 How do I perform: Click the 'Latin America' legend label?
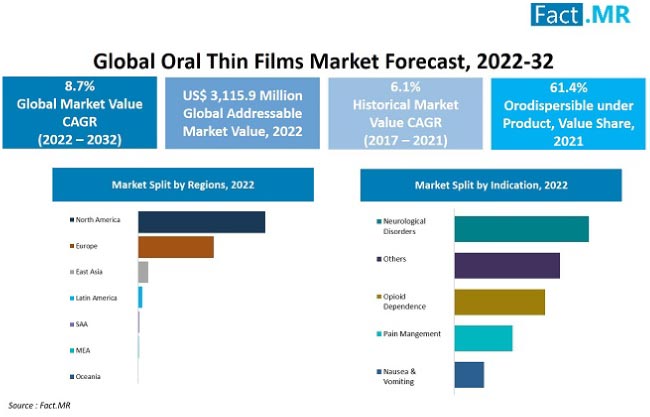[96, 298]
